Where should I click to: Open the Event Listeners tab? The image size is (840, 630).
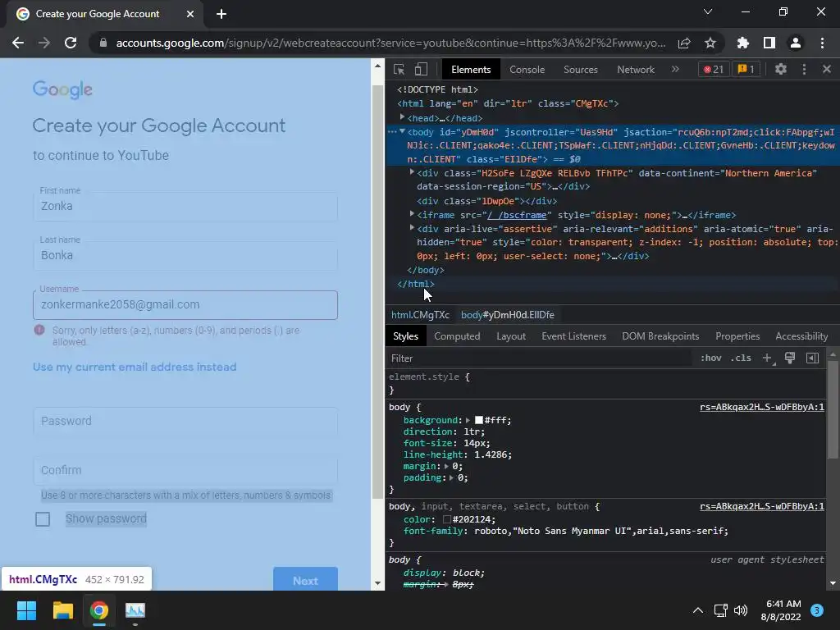[573, 336]
